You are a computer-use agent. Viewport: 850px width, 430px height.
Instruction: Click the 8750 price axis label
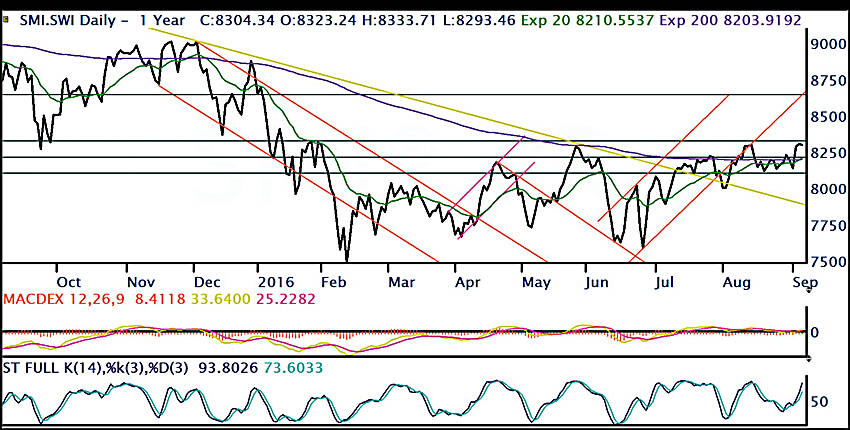point(826,81)
